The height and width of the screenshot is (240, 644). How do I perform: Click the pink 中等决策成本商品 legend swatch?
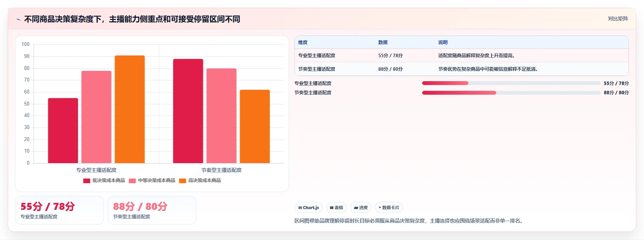132,180
